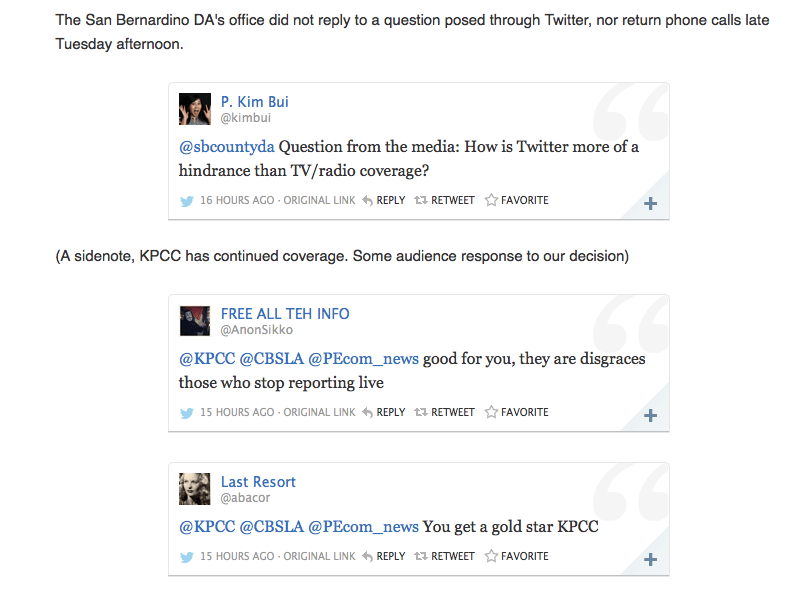This screenshot has width=800, height=593.
Task: Open original link of P. Kim Bui's tweet
Action: pyautogui.click(x=319, y=200)
